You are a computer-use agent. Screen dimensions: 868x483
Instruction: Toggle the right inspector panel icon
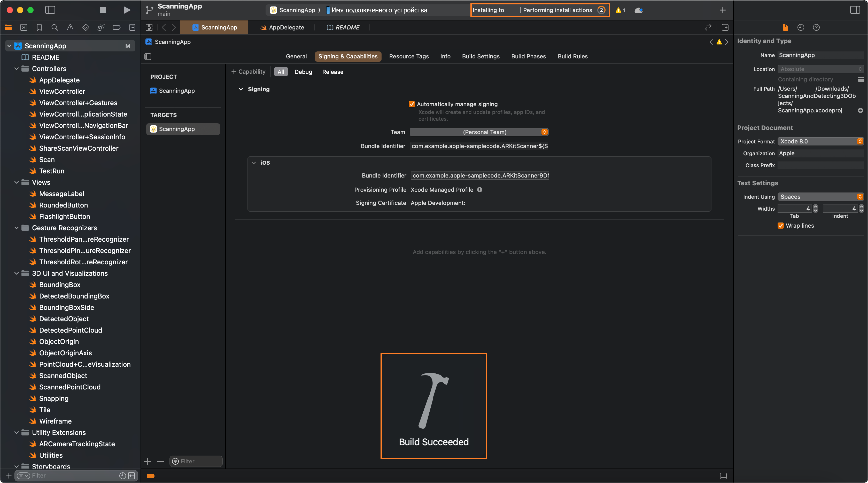click(x=855, y=10)
